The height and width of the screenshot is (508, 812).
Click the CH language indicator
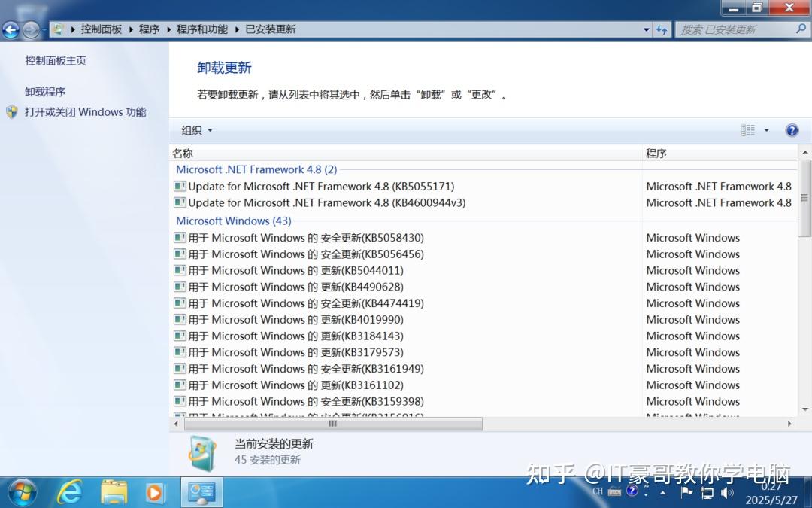coord(598,492)
